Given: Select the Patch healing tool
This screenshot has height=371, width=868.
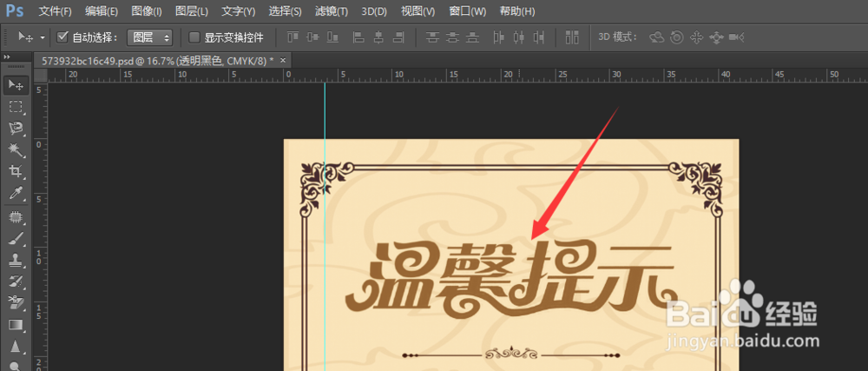Looking at the screenshot, I should (x=16, y=217).
